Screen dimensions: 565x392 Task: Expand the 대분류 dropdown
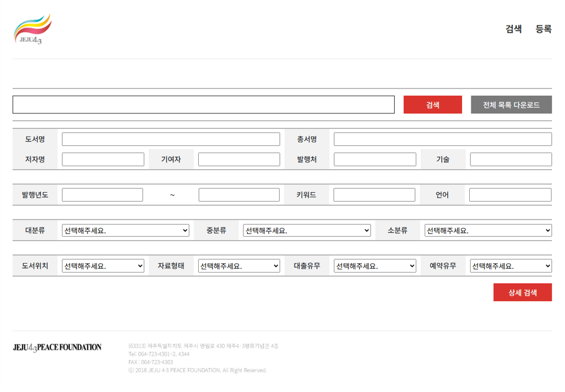pos(125,231)
